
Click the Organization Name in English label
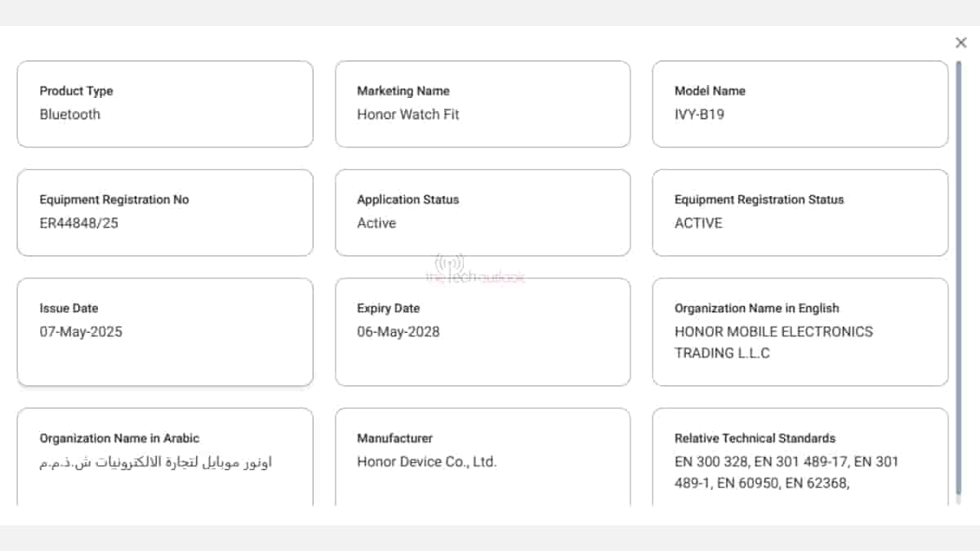(x=756, y=308)
